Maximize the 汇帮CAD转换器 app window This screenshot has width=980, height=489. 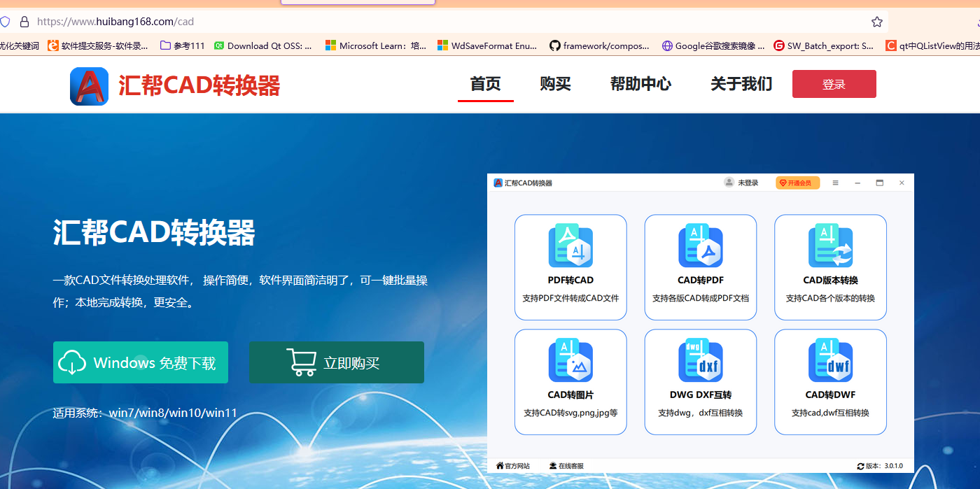click(880, 183)
